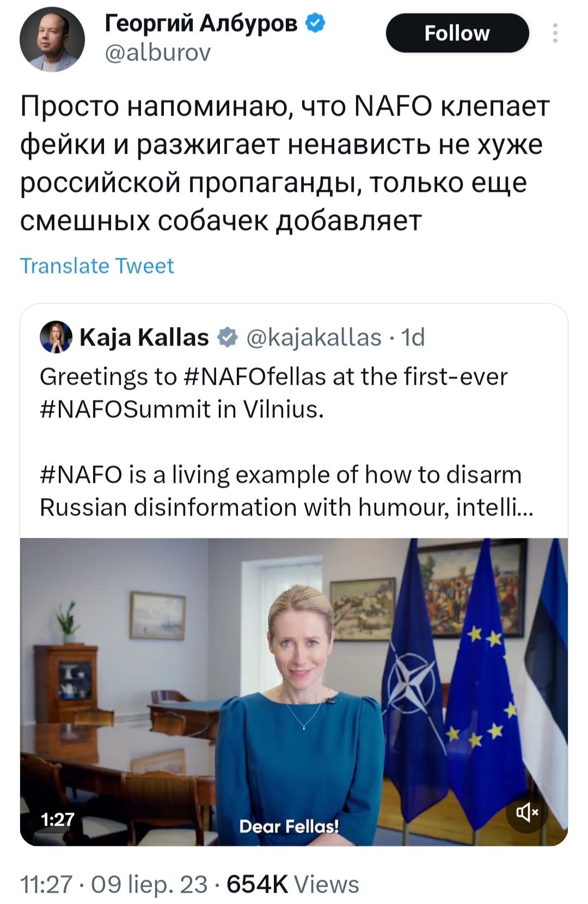Click the blue verified badge beside Албуров
The height and width of the screenshot is (904, 588).
[x=316, y=23]
